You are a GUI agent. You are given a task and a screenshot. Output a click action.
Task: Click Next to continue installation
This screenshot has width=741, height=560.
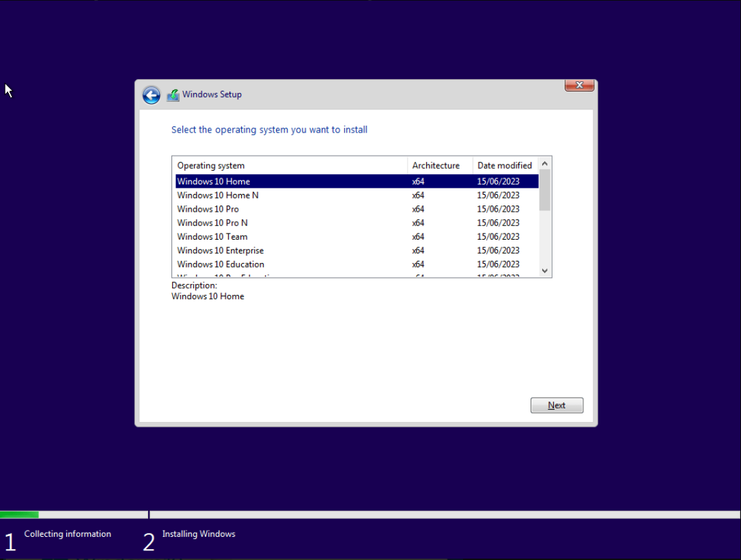[x=557, y=405]
